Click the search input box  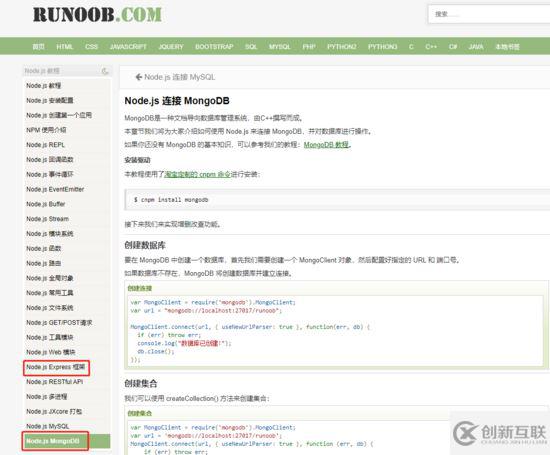489,14
